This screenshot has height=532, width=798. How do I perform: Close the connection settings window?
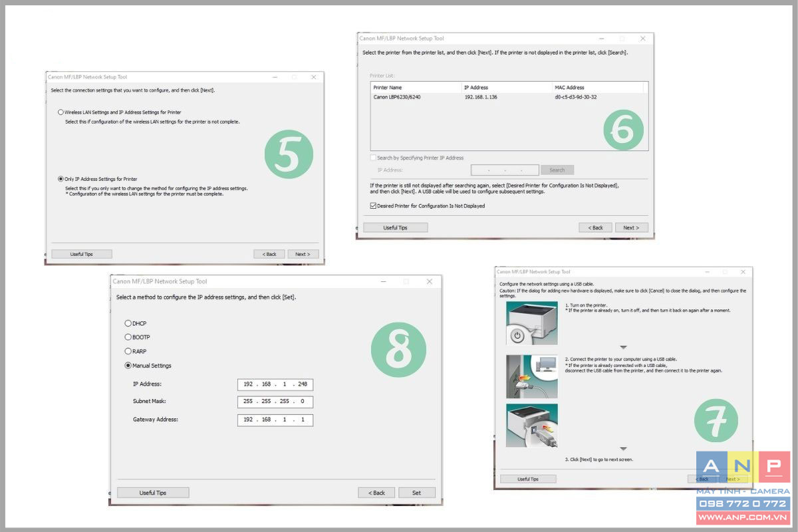313,77
